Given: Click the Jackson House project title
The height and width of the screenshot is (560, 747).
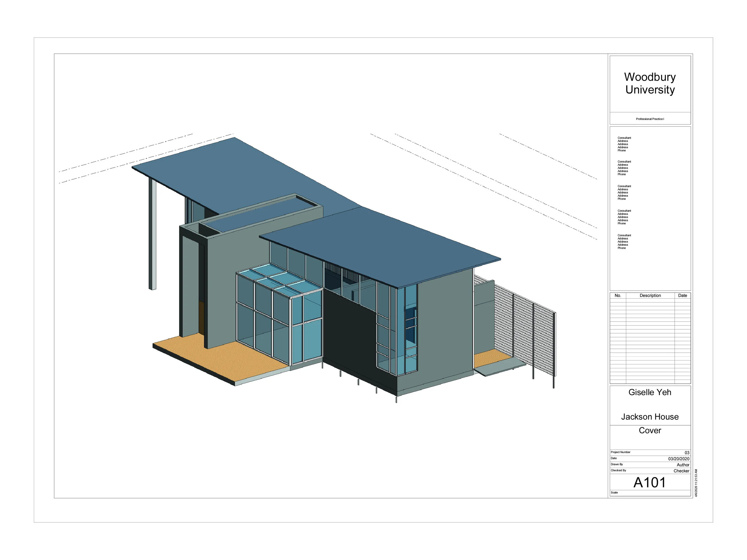Looking at the screenshot, I should tap(649, 417).
